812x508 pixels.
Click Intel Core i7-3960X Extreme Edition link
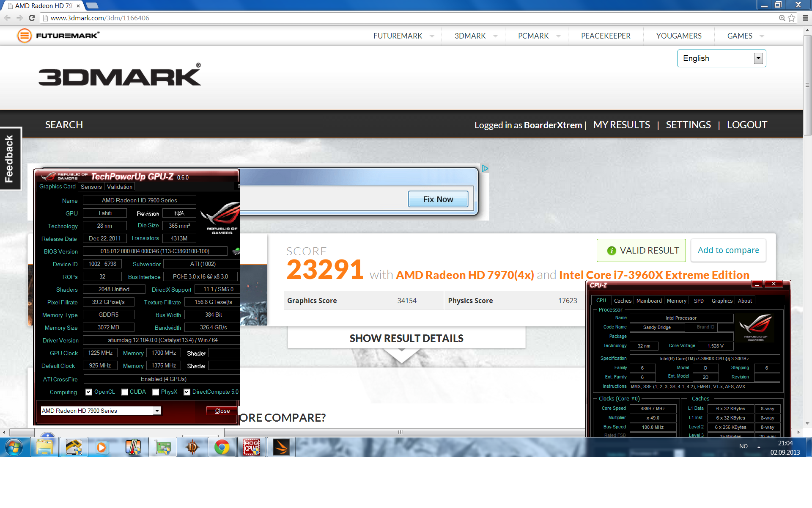point(654,275)
